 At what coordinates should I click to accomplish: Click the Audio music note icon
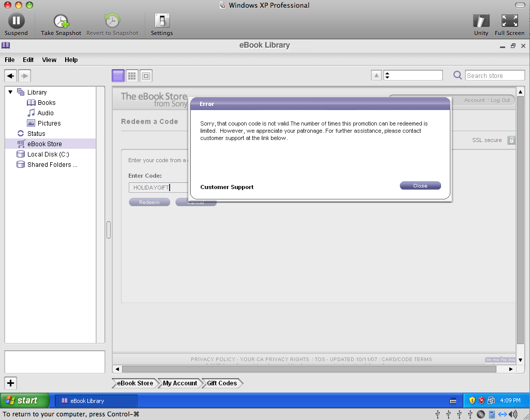[x=31, y=113]
